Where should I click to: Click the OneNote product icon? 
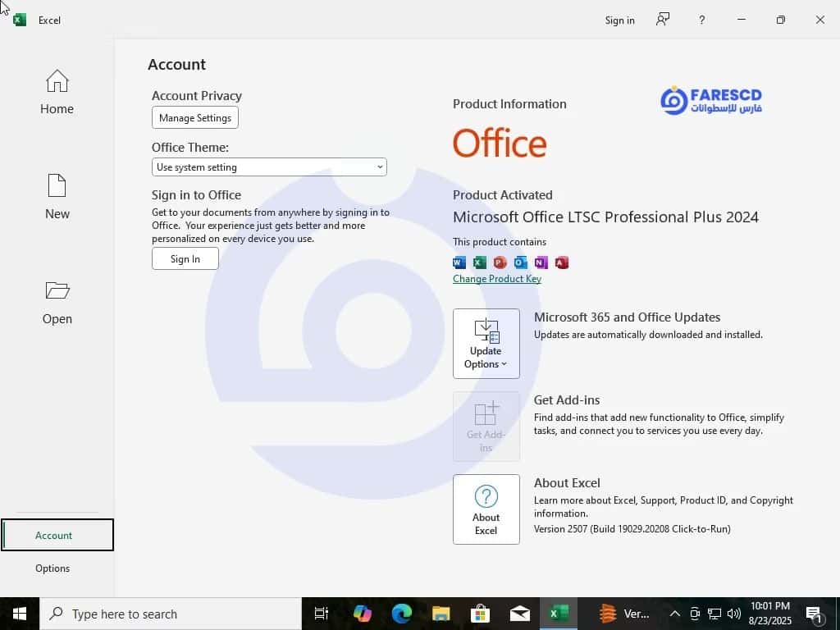coord(541,262)
